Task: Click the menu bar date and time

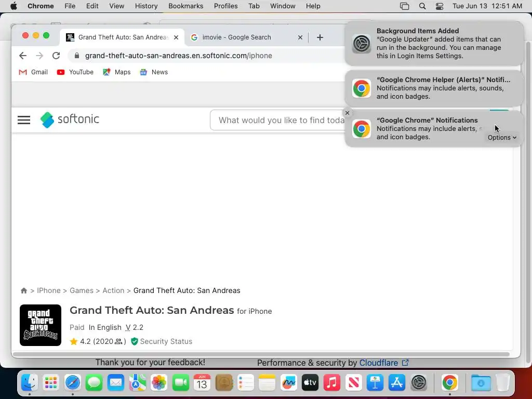Action: tap(487, 6)
